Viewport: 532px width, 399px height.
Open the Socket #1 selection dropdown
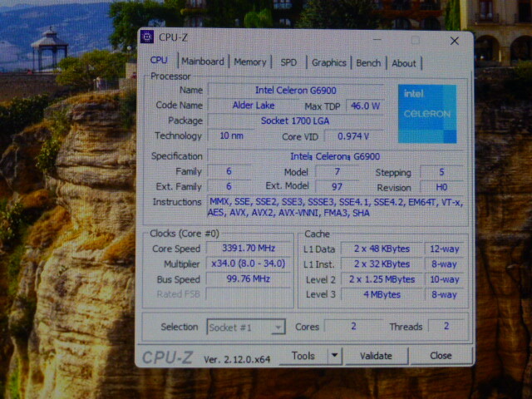(246, 327)
